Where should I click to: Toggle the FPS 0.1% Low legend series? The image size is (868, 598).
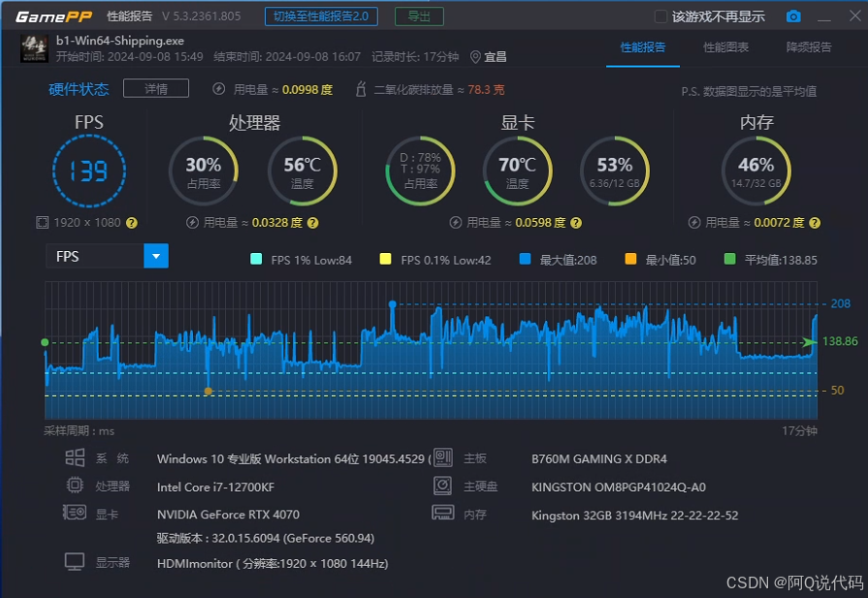click(385, 260)
